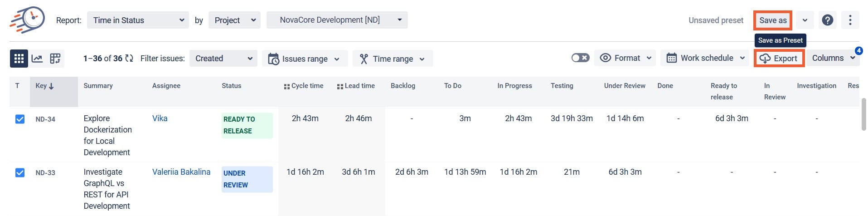Click the Done column header
The width and height of the screenshot is (868, 216).
point(665,86)
